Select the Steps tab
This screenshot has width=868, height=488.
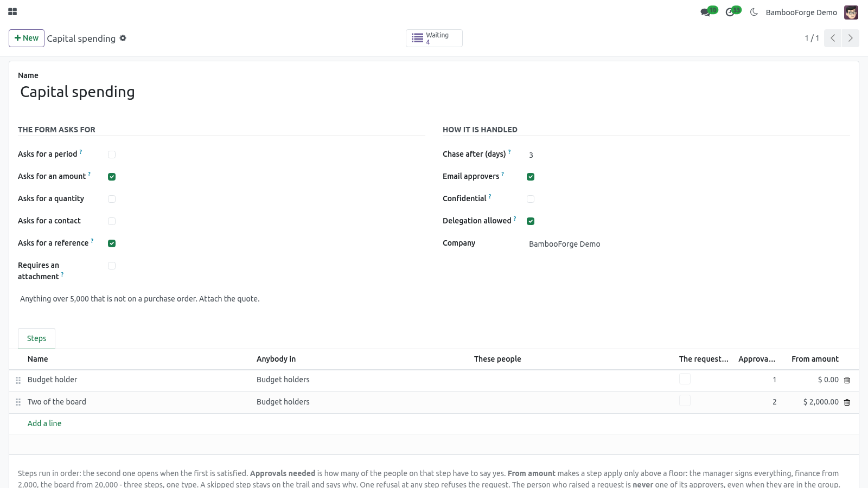pos(36,338)
